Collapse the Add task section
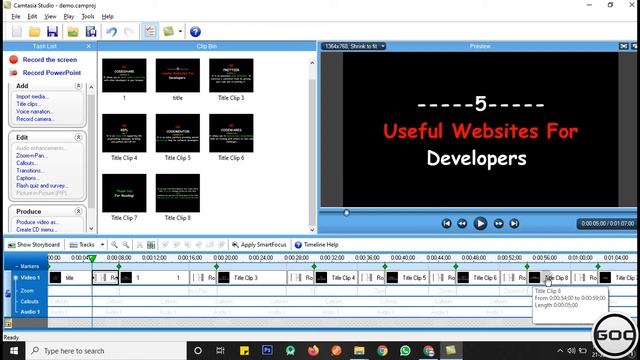The image size is (640, 360). (78, 86)
